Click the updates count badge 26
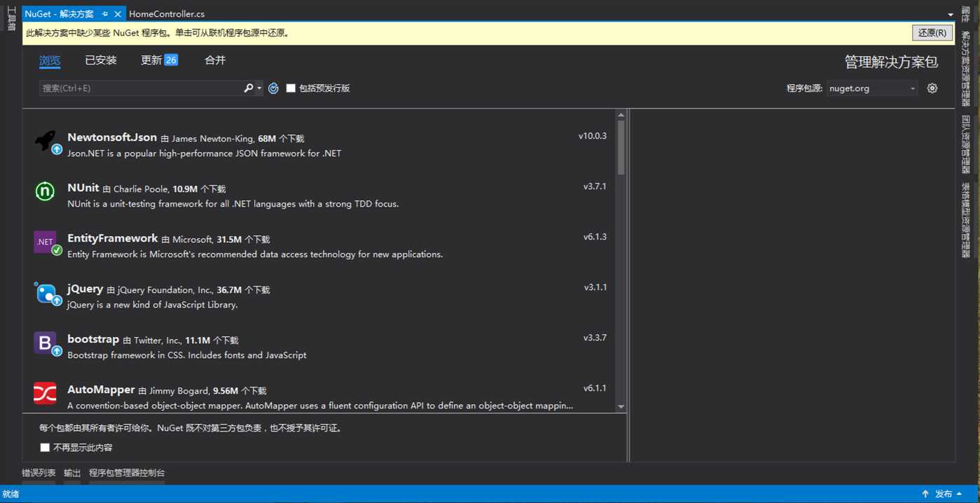The height and width of the screenshot is (503, 980). pyautogui.click(x=171, y=60)
